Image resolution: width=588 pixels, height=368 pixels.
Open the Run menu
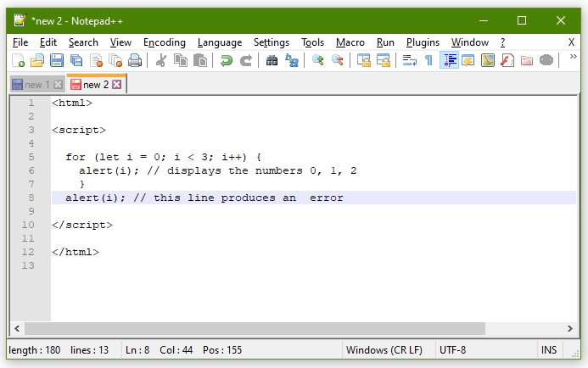point(385,42)
